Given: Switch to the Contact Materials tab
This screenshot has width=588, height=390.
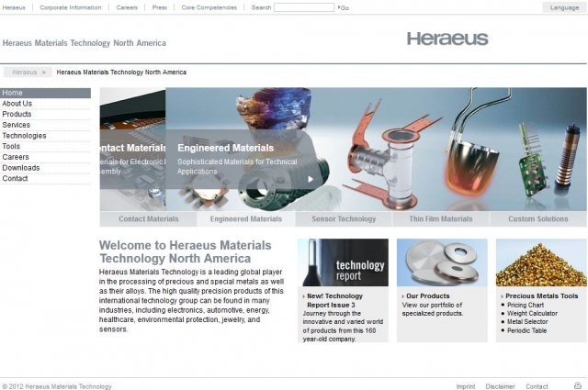Looking at the screenshot, I should point(149,219).
